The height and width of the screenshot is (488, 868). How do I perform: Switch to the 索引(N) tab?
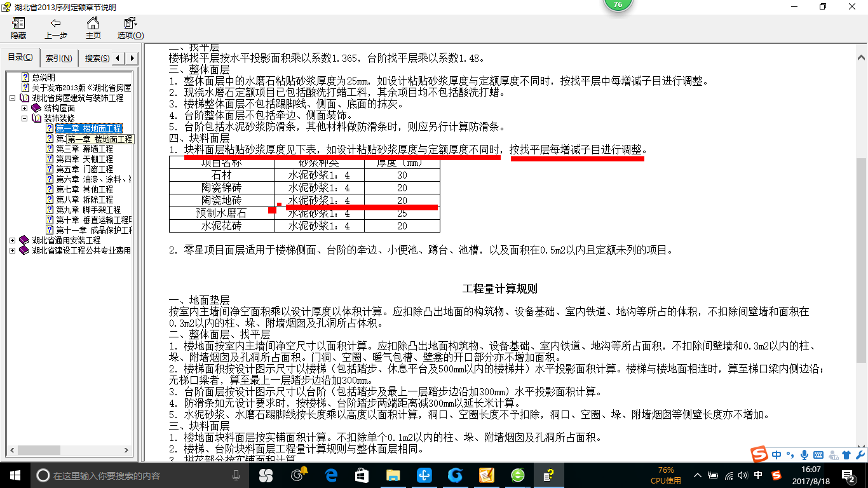tap(58, 58)
